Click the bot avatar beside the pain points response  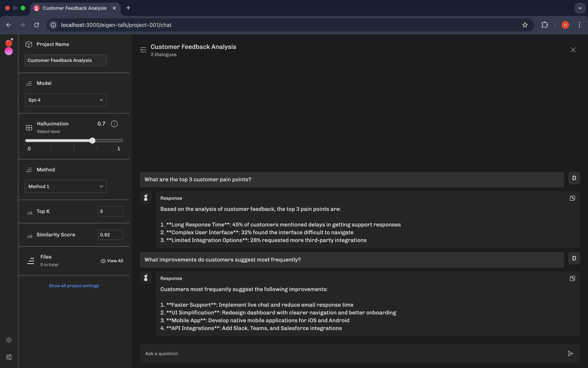tap(146, 197)
